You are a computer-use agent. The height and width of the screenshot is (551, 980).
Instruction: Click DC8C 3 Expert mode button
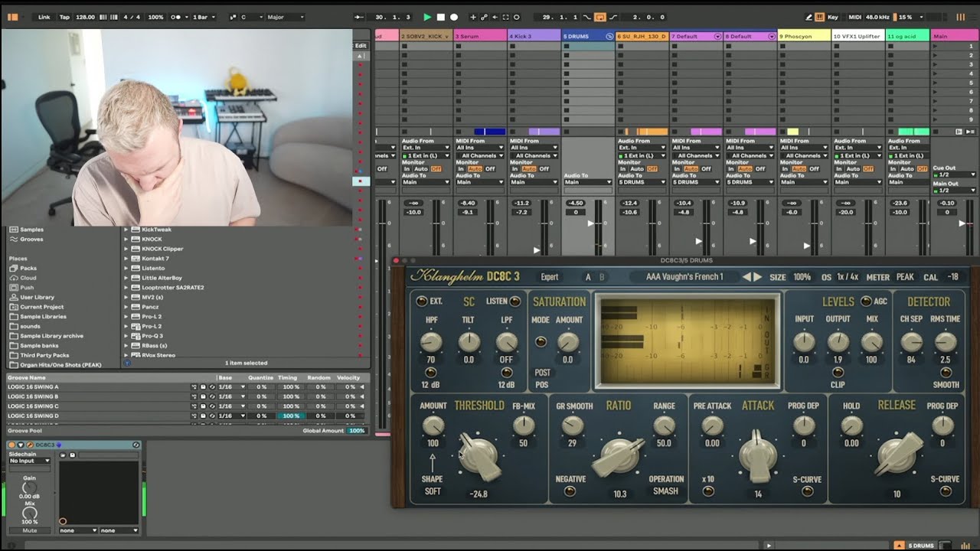550,277
